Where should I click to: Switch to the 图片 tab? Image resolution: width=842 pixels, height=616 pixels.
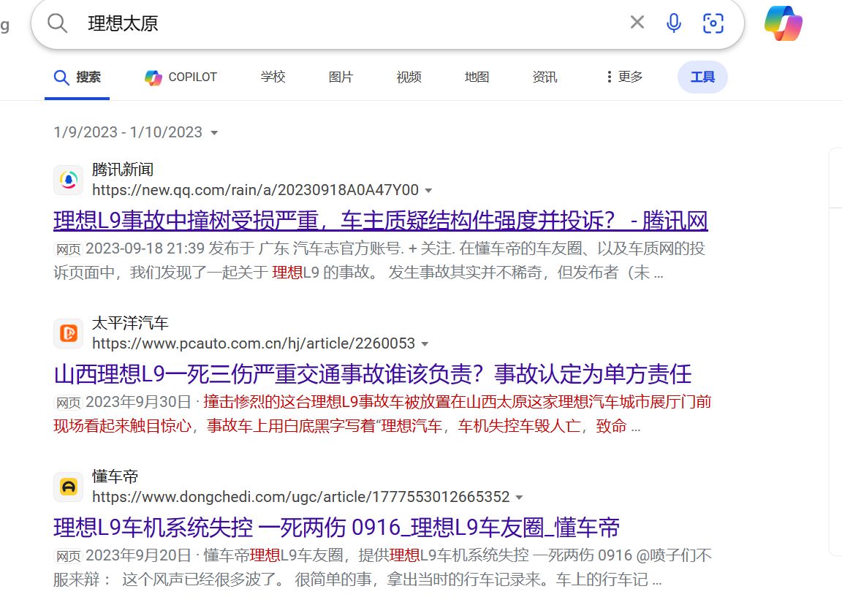pos(341,77)
